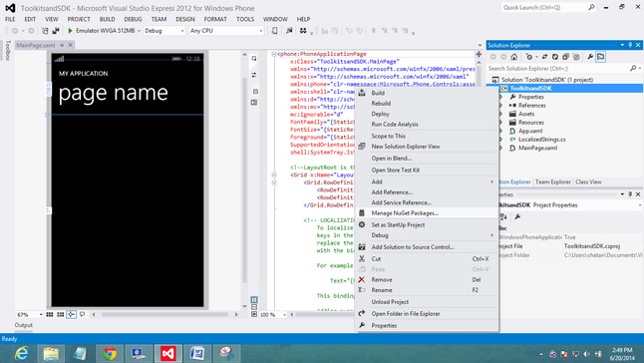Expand the MainPage.xaml node
This screenshot has height=363, width=644.
(500, 148)
